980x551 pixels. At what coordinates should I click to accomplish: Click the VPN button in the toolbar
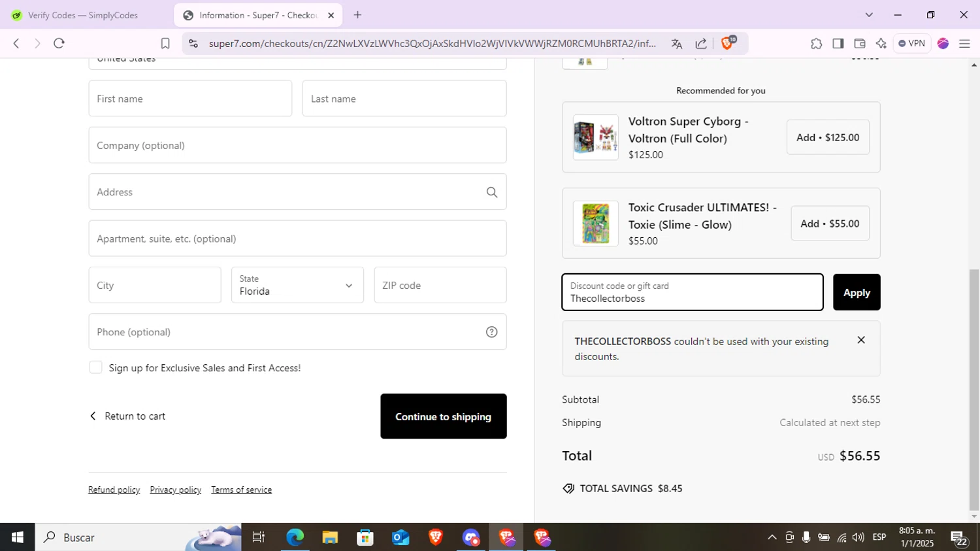(x=912, y=44)
